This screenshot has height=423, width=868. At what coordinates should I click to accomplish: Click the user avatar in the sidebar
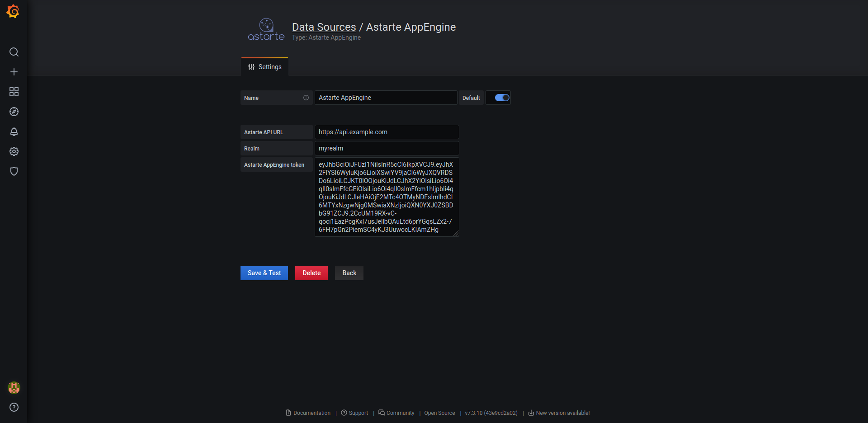pyautogui.click(x=14, y=387)
